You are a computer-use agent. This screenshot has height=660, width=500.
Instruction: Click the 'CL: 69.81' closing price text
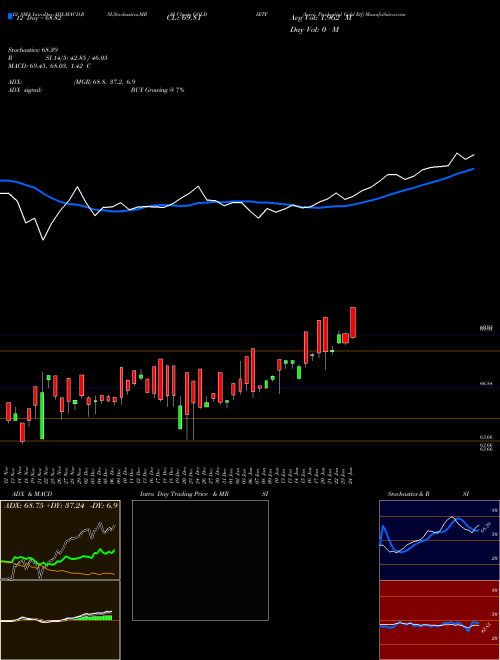coord(183,18)
